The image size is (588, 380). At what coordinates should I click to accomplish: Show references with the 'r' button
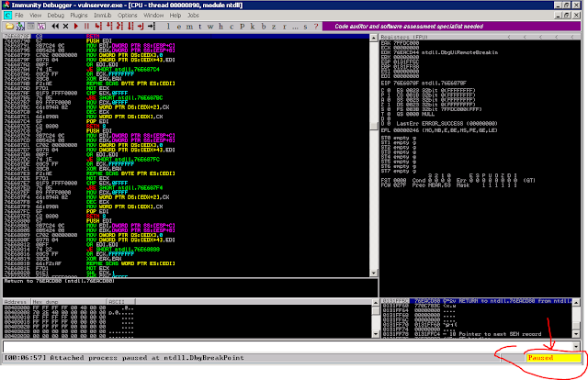285,27
